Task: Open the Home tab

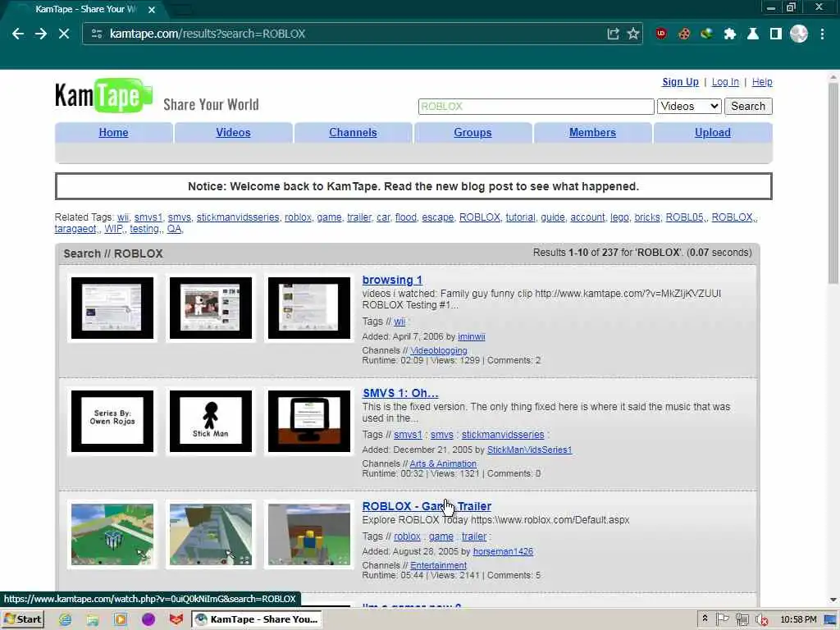Action: click(113, 132)
